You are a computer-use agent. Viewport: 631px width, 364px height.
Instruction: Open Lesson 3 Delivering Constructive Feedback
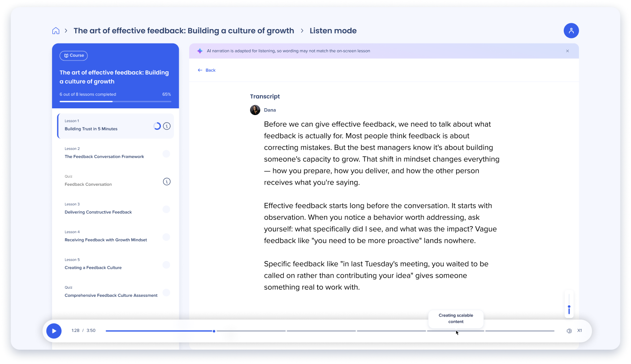click(x=115, y=209)
